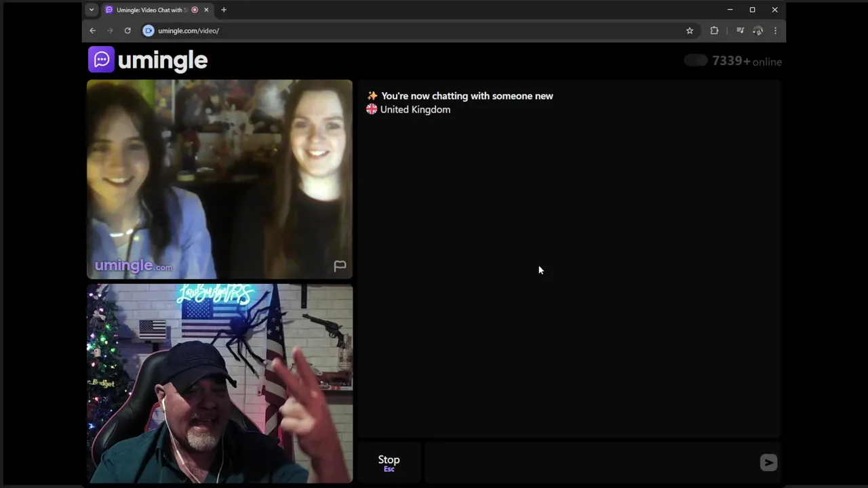Screen dimensions: 868x488
Task: Stop the current chat
Action: click(x=389, y=463)
